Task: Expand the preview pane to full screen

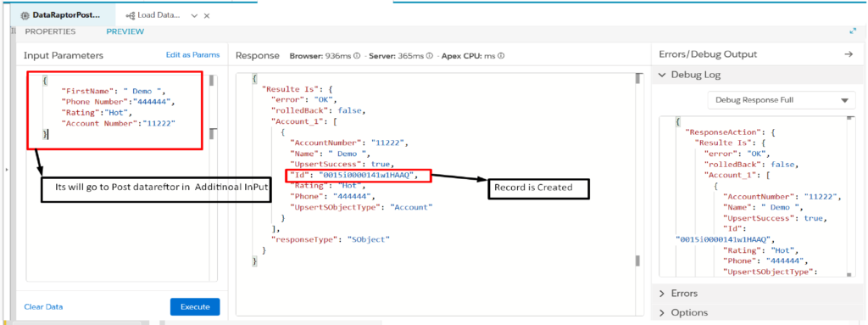Action: [853, 31]
